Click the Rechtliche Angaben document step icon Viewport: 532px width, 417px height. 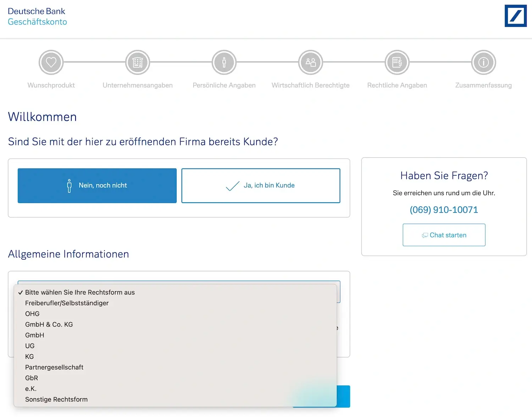[x=397, y=62]
